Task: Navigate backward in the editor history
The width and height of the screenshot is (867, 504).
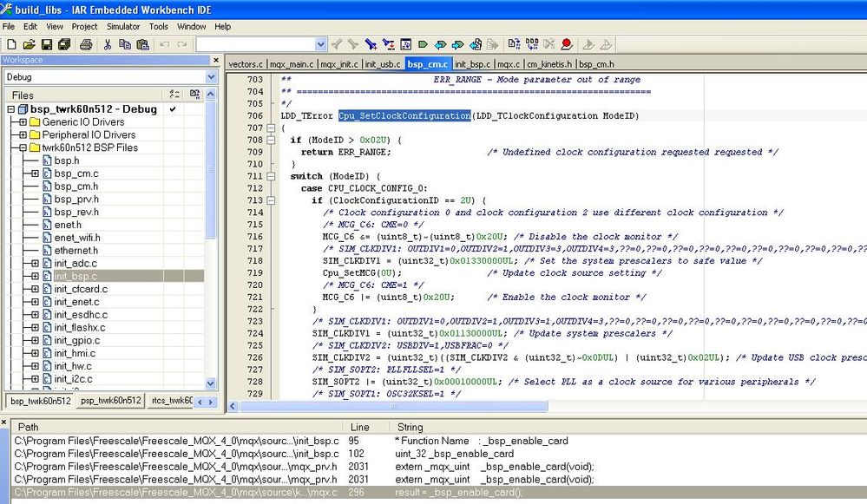Action: click(476, 44)
